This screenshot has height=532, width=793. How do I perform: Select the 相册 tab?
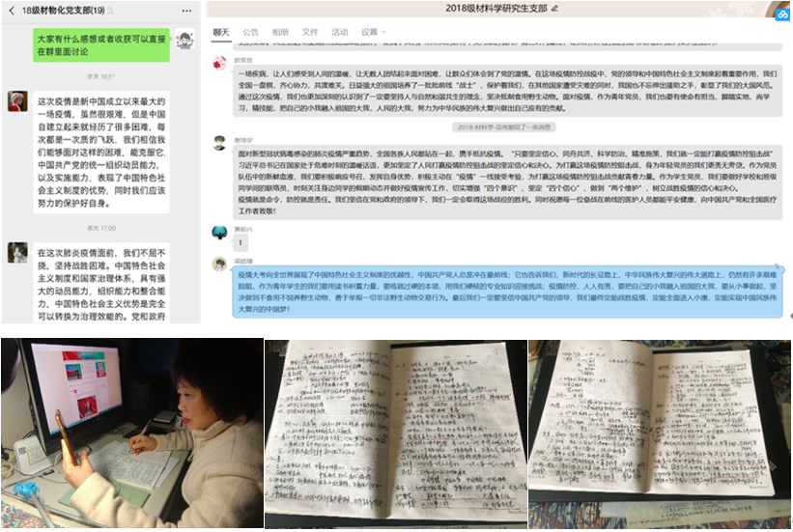280,32
